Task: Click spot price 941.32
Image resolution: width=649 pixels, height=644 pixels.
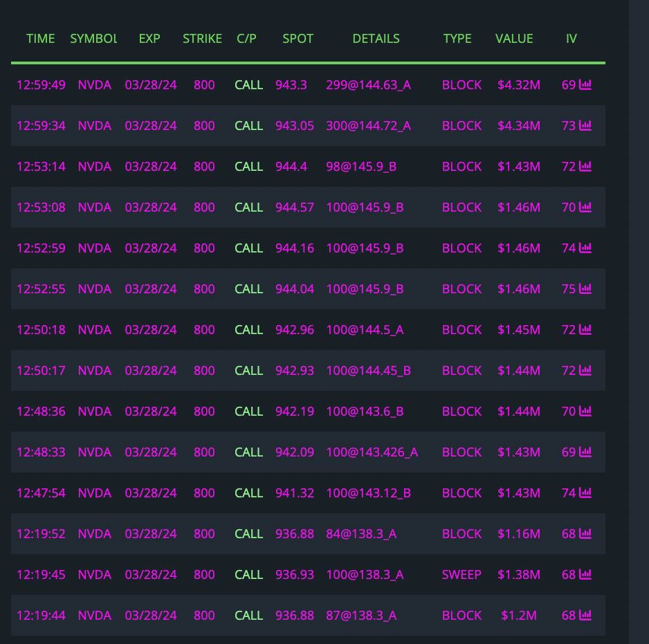Action: [295, 493]
